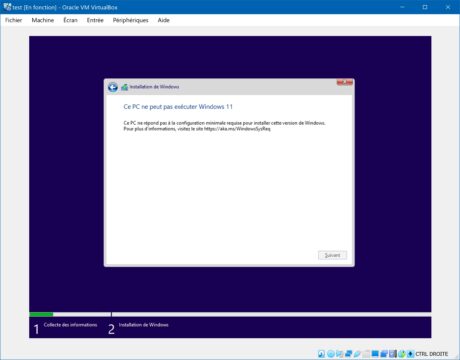Click the audio status icon
460x360 pixels.
339,354
